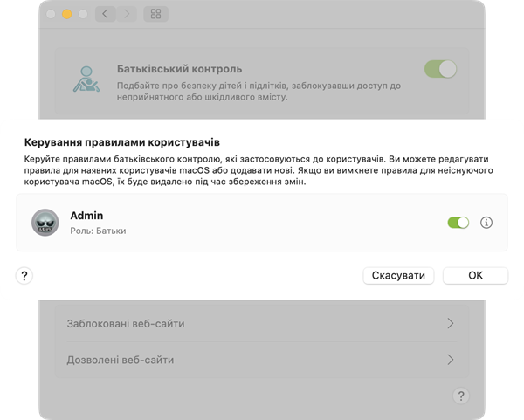
Task: Click the Батьківський контроль title
Action: [x=179, y=69]
